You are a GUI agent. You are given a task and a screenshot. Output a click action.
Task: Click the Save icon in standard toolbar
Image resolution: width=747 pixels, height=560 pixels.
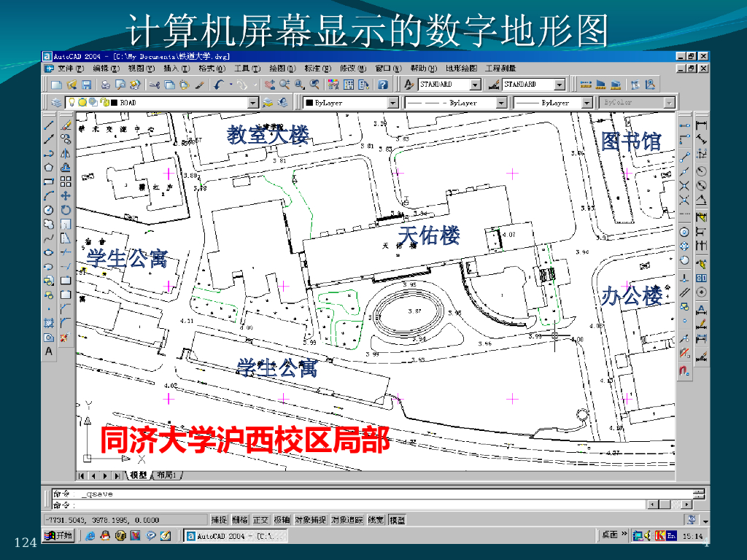(x=86, y=85)
